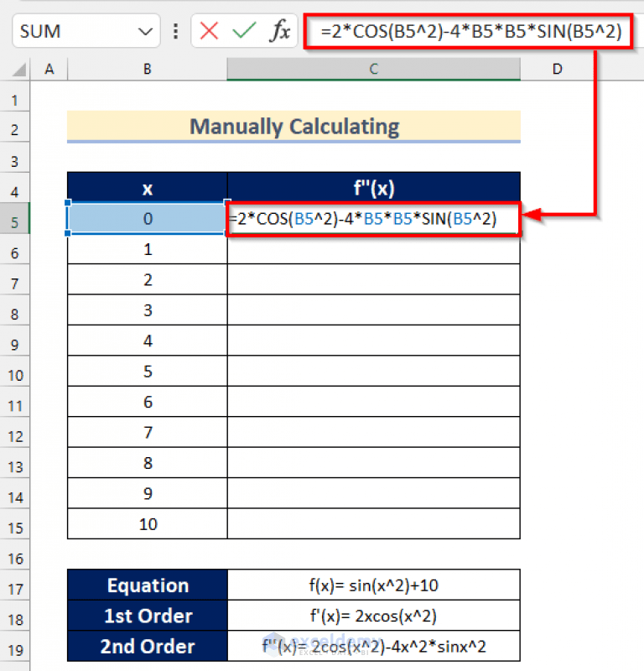Select the x cell containing 9
The height and width of the screenshot is (671, 644).
[x=148, y=493]
